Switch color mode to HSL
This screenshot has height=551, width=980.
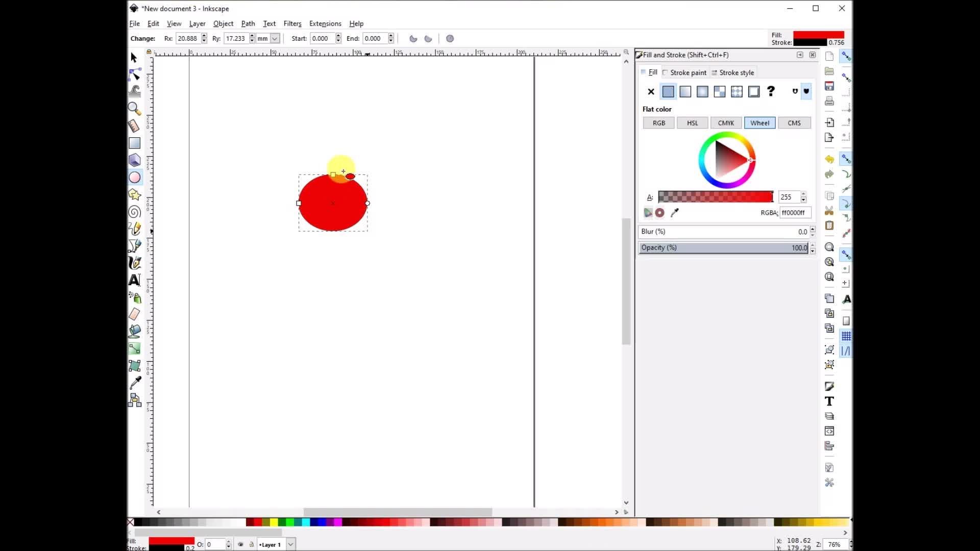pyautogui.click(x=692, y=123)
